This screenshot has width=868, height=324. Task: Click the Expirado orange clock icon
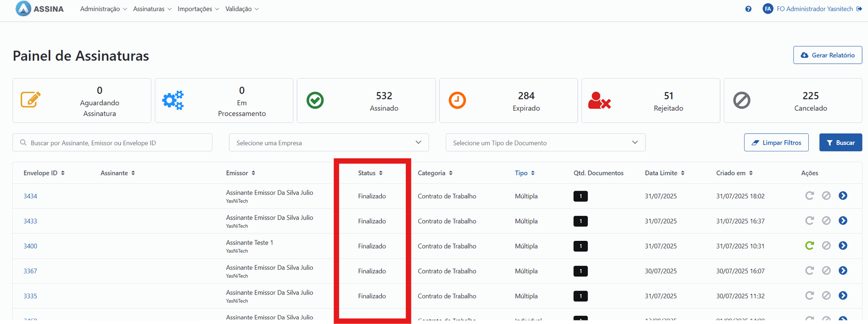click(457, 100)
